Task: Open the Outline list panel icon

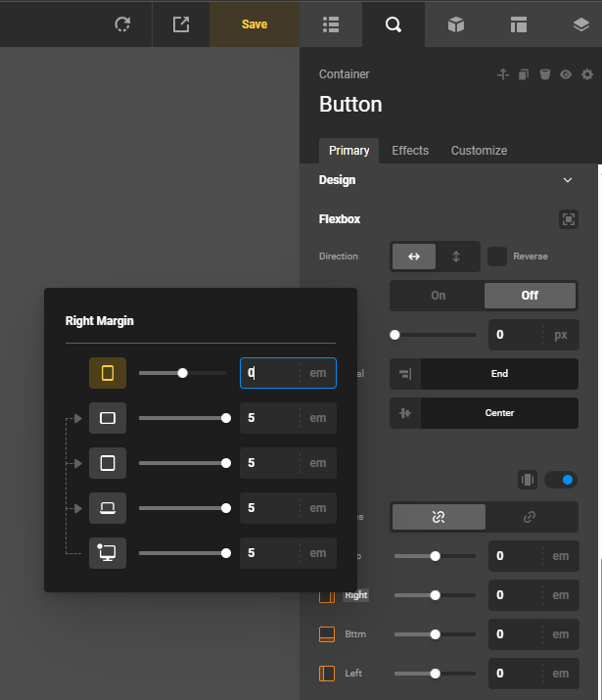Action: (330, 24)
